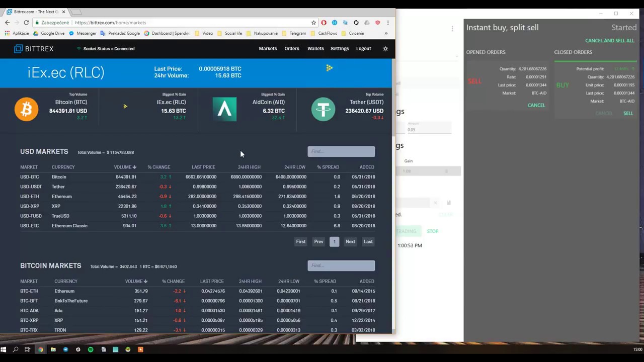Open the USD-BTC market row
This screenshot has height=362, width=644.
point(197,177)
